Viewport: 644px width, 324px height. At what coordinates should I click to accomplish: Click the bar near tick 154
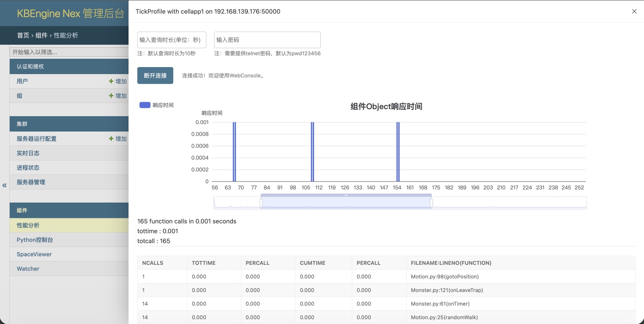pyautogui.click(x=398, y=152)
